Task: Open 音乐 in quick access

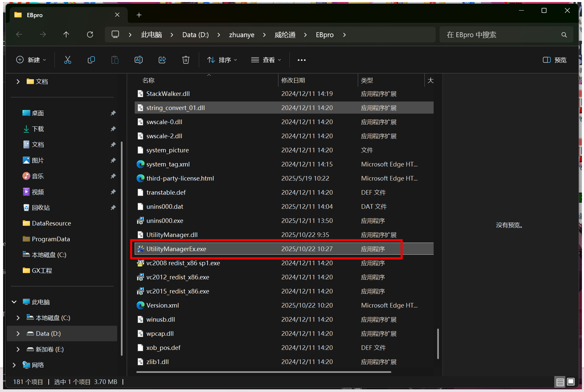Action: [38, 176]
